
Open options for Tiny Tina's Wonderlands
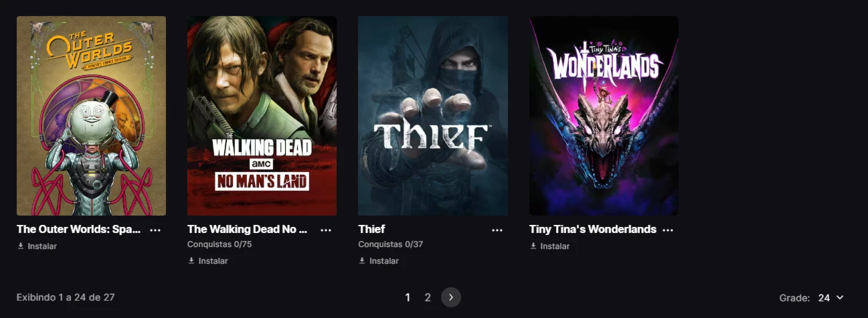tap(668, 230)
